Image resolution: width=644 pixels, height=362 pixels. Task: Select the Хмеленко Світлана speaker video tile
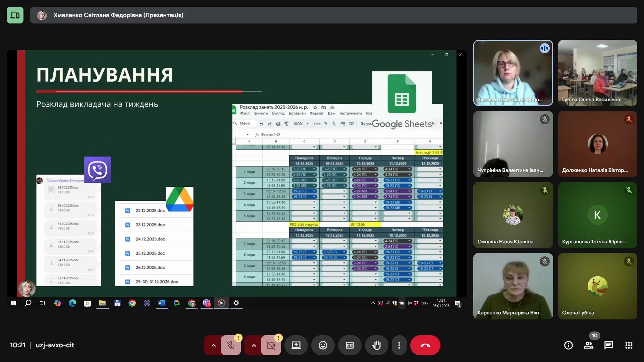click(x=513, y=73)
